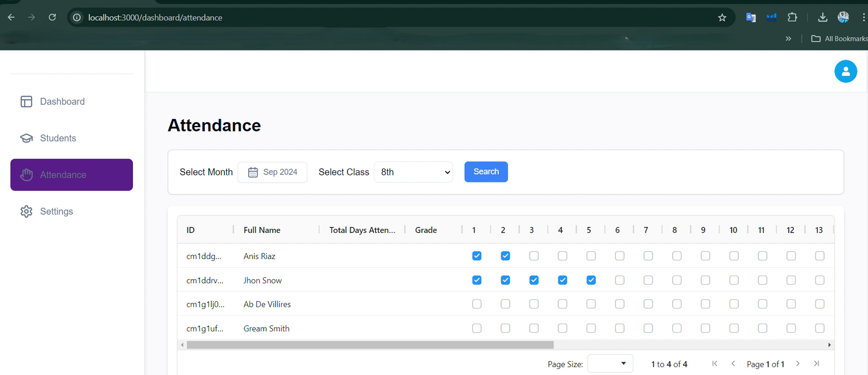Image resolution: width=868 pixels, height=375 pixels.
Task: Click the browser forward arrow
Action: (31, 17)
